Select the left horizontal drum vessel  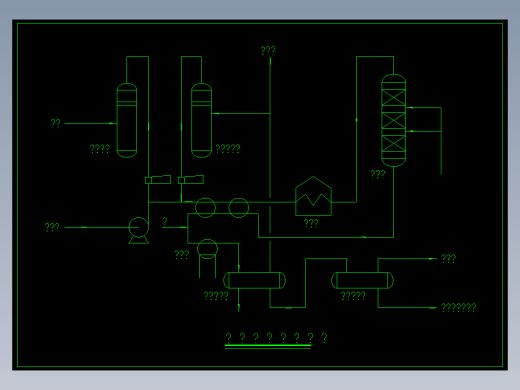point(254,280)
